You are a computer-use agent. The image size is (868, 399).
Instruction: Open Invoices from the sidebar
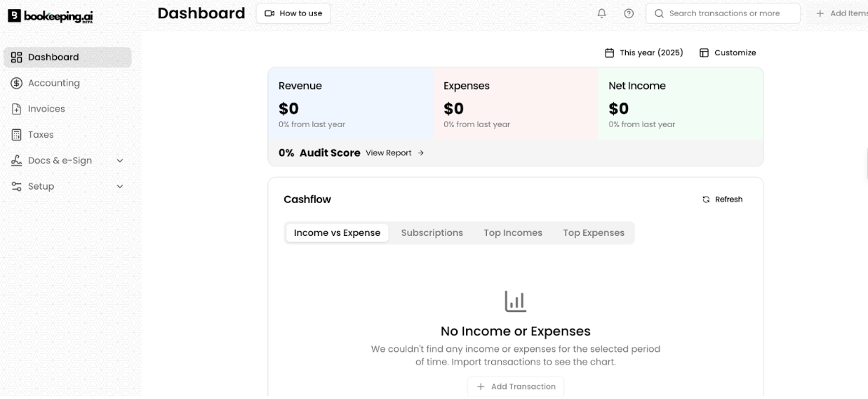pos(67,109)
